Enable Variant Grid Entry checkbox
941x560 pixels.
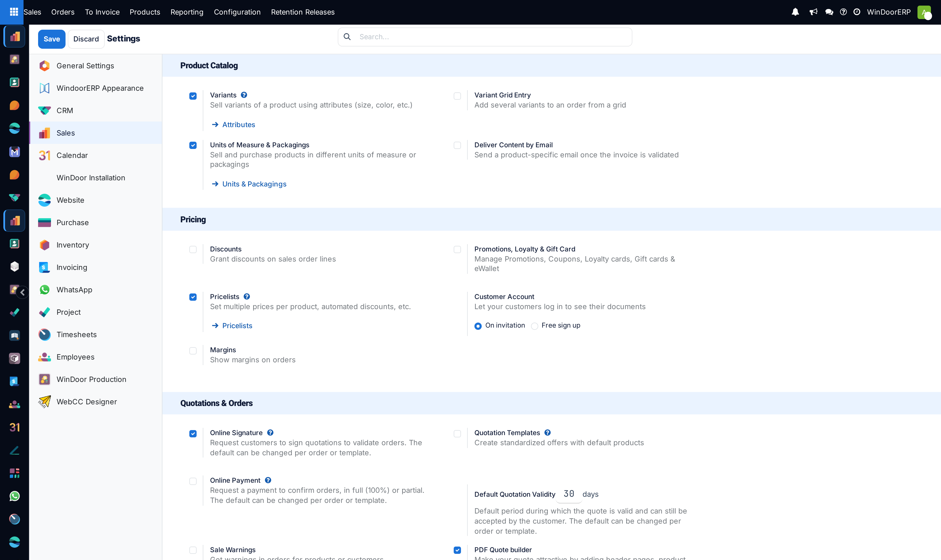click(457, 96)
